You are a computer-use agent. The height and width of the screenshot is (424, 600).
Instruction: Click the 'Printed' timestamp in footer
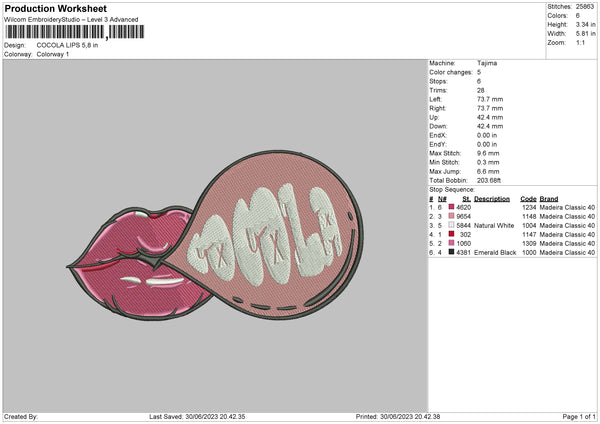pyautogui.click(x=398, y=417)
